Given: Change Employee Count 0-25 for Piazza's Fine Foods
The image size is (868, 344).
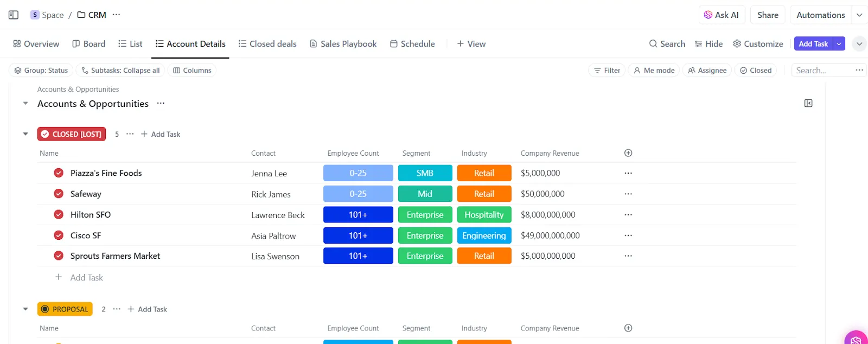Looking at the screenshot, I should [358, 173].
